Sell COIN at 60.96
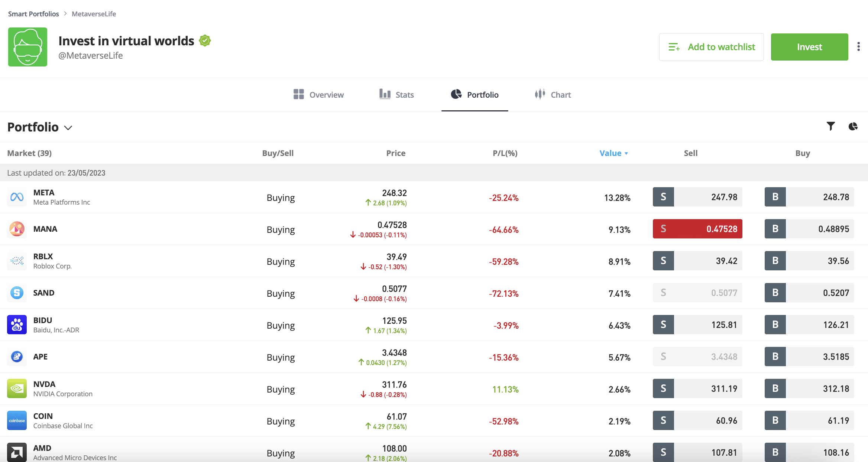The height and width of the screenshot is (462, 868). 697,420
